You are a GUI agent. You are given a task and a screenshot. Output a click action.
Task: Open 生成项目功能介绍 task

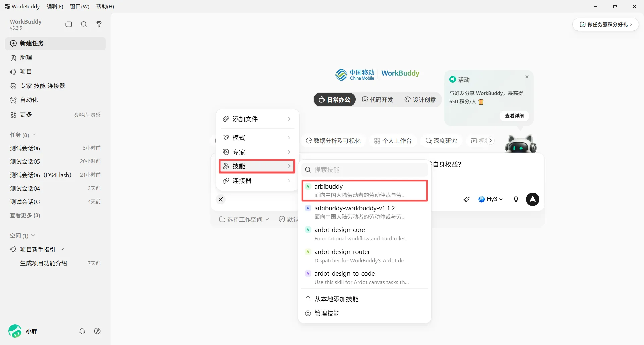point(55,263)
